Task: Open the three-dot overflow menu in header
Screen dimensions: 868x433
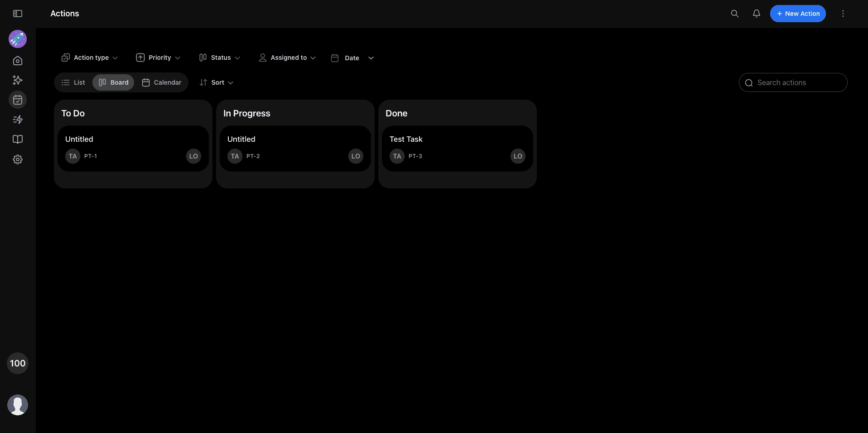Action: (x=843, y=14)
